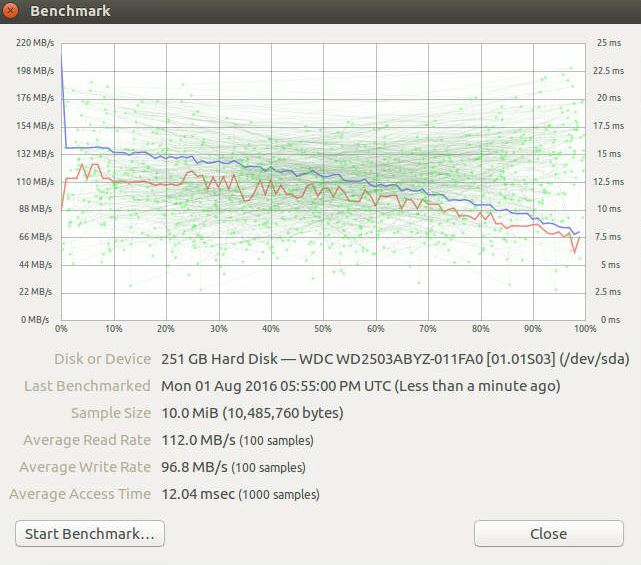Click the 0 MB/s axis label
The height and width of the screenshot is (565, 641).
click(35, 320)
